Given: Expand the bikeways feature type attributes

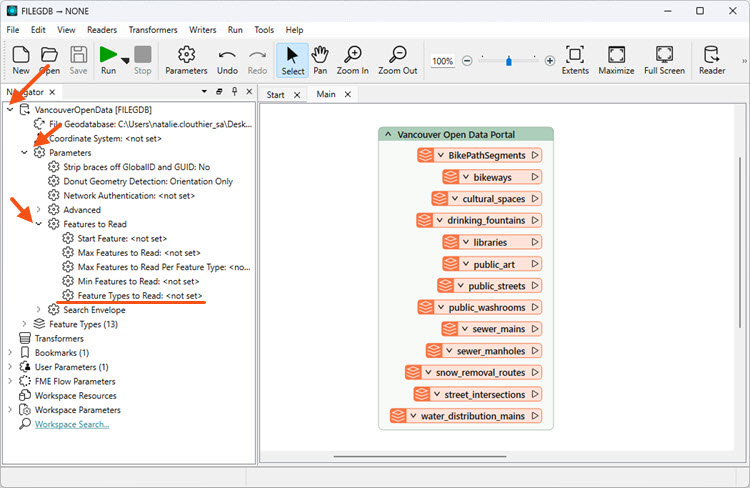Looking at the screenshot, I should tap(466, 177).
